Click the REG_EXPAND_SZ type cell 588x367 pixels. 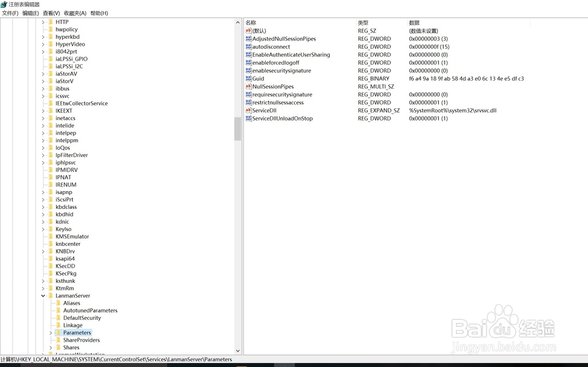(x=378, y=111)
